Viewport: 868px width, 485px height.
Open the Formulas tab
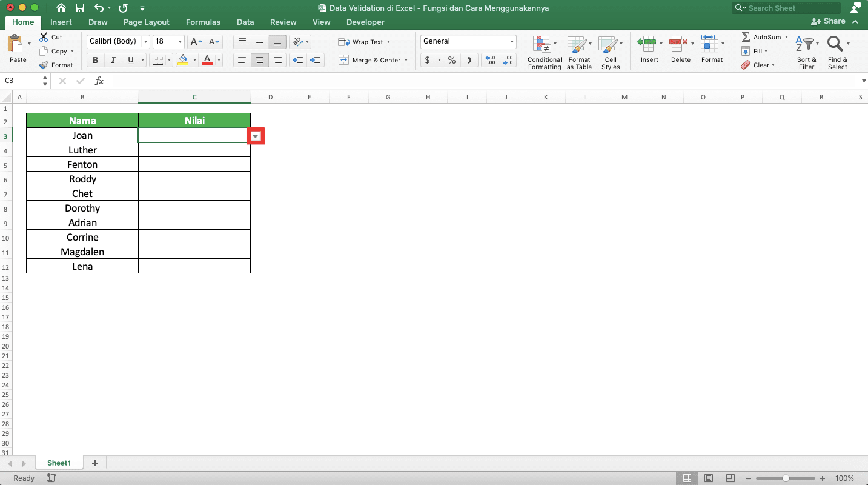(203, 22)
